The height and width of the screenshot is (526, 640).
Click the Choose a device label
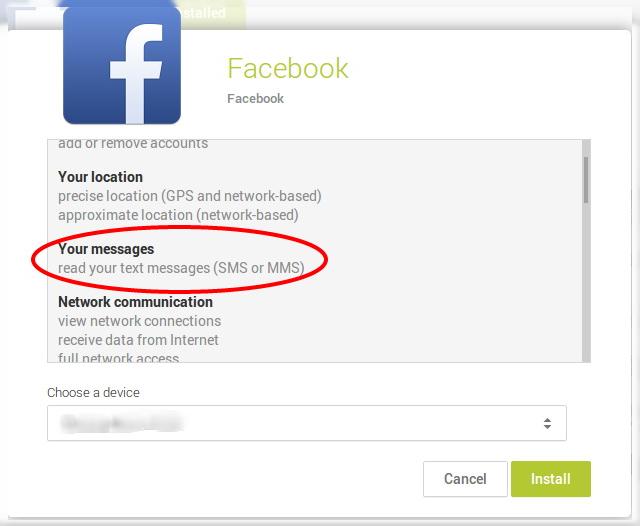coord(93,393)
